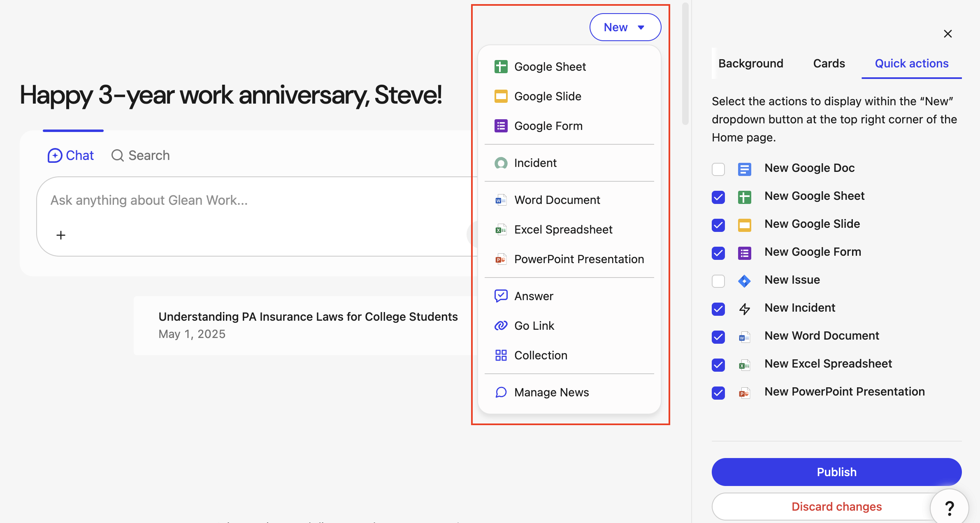Select the Quick actions tab

coord(912,63)
